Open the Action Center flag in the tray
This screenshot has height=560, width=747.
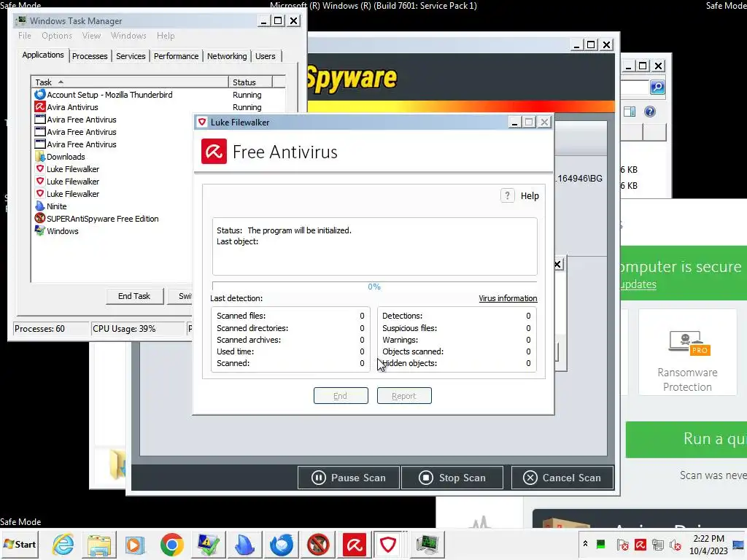coord(622,544)
